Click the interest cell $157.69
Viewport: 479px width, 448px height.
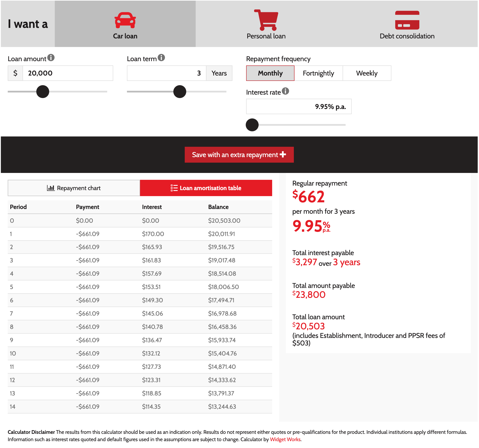(x=152, y=274)
